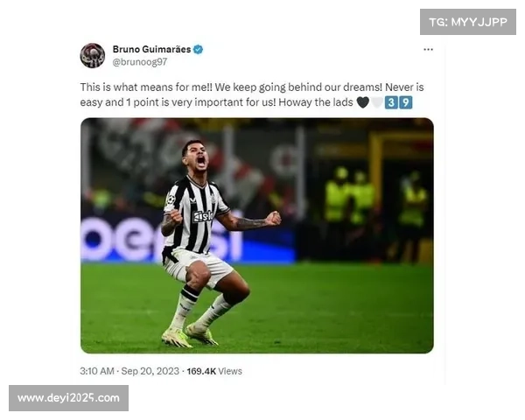Click the Champions League sleeve badge
This screenshot has width=525, height=420.
click(171, 199)
